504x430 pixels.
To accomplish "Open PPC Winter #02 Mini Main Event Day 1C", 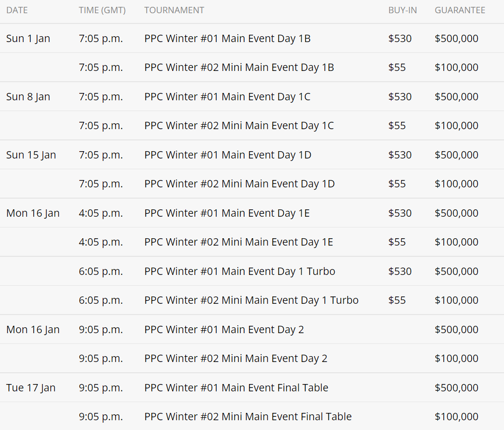I will coord(239,126).
